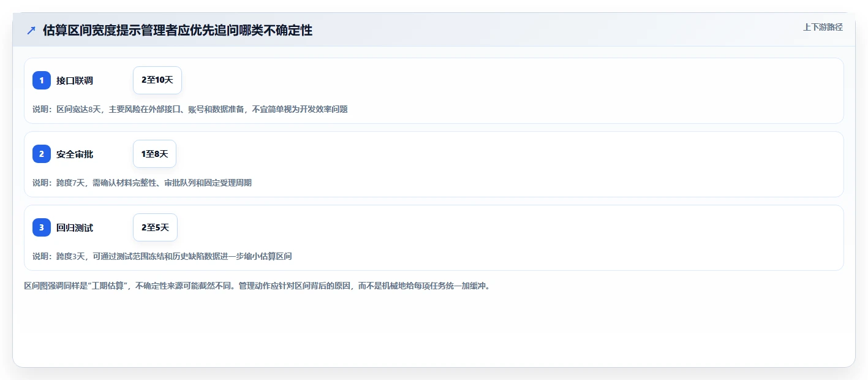Select the number 2 badge for 安全审批

click(x=42, y=154)
